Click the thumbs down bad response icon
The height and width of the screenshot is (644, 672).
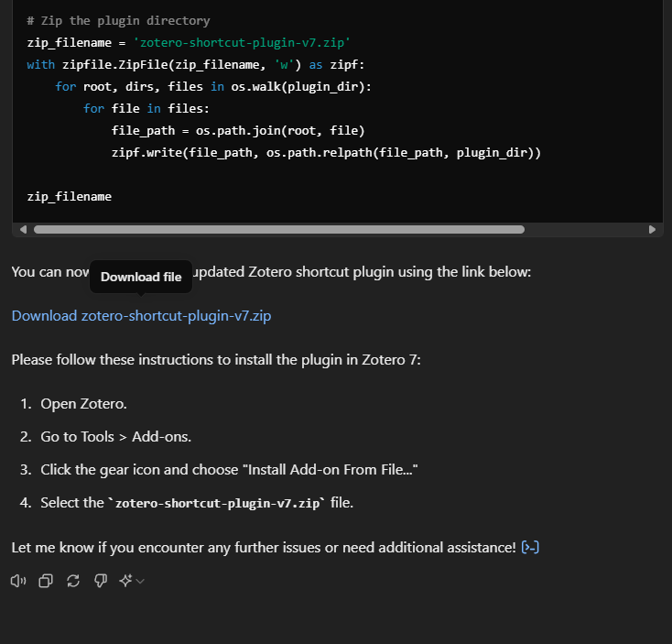point(101,581)
